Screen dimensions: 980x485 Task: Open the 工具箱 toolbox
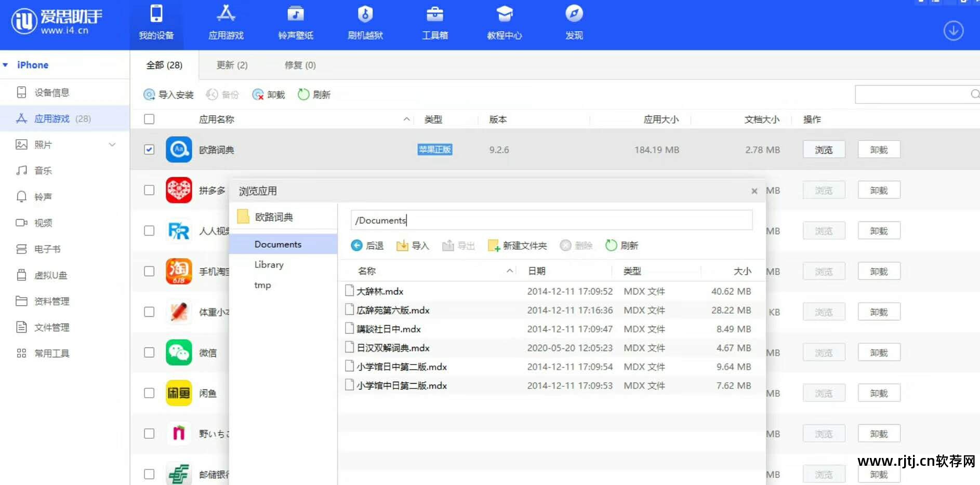(435, 23)
